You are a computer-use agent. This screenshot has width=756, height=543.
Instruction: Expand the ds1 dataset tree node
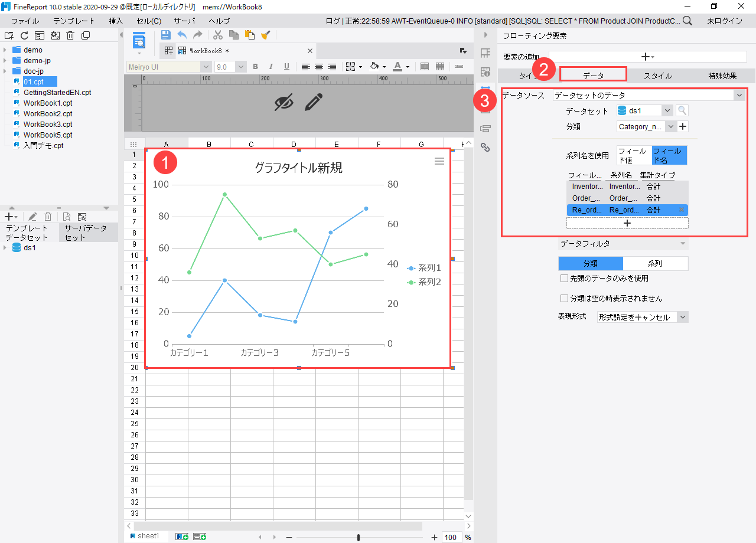pyautogui.click(x=5, y=248)
